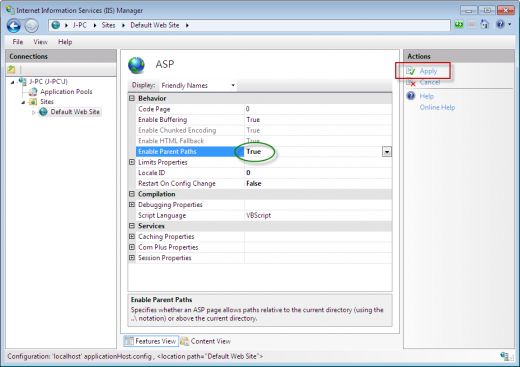The image size is (520, 367).
Task: Select Enable Chunked Encoding row
Action: coord(264,130)
